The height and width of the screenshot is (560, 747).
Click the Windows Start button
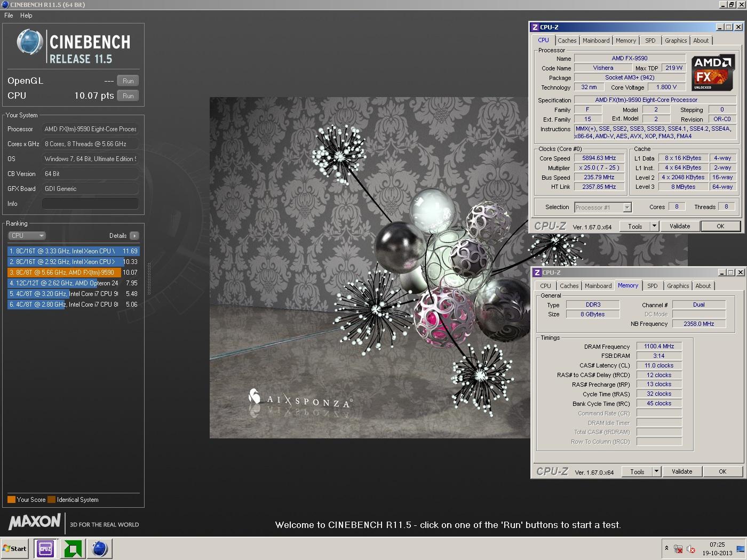pyautogui.click(x=14, y=548)
